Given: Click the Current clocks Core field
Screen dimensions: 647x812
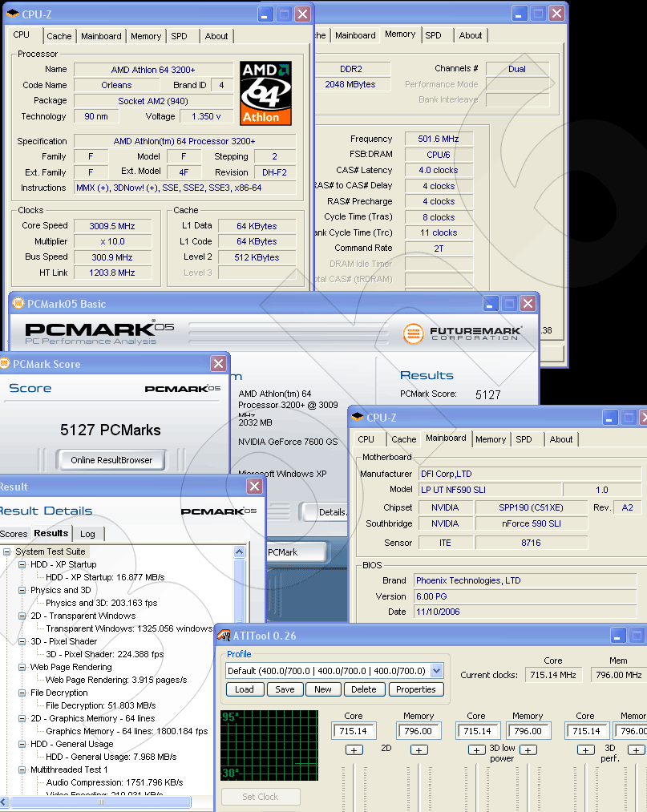Looking at the screenshot, I should [x=553, y=675].
